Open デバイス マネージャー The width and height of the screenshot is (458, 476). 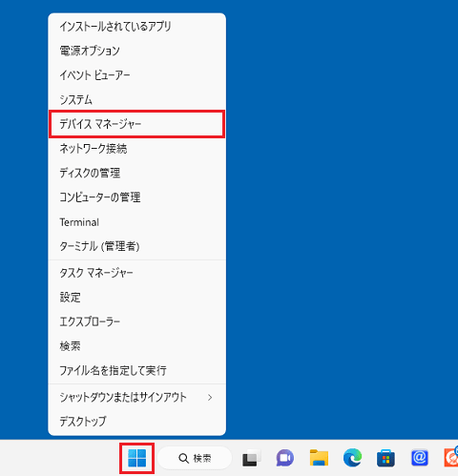pos(137,124)
